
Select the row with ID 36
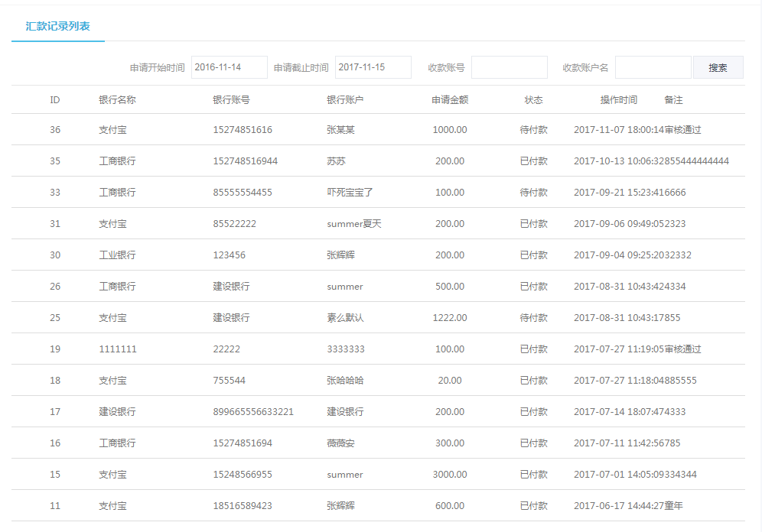tap(55, 130)
